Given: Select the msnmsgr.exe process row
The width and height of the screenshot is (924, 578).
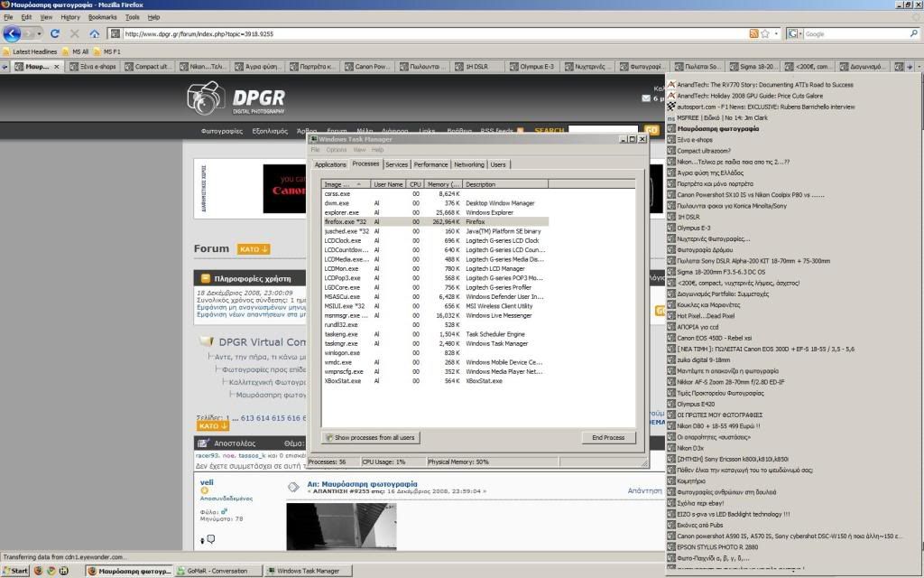Looking at the screenshot, I should (x=436, y=315).
